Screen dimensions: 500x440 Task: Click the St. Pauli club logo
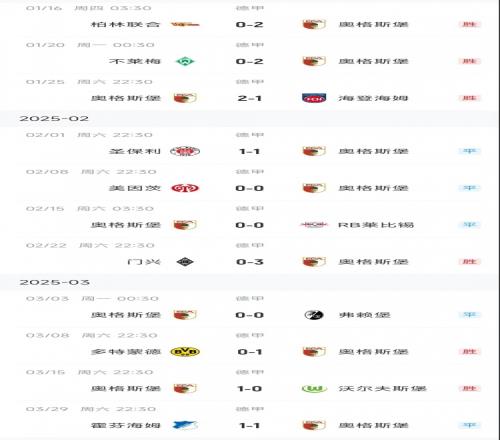(185, 151)
